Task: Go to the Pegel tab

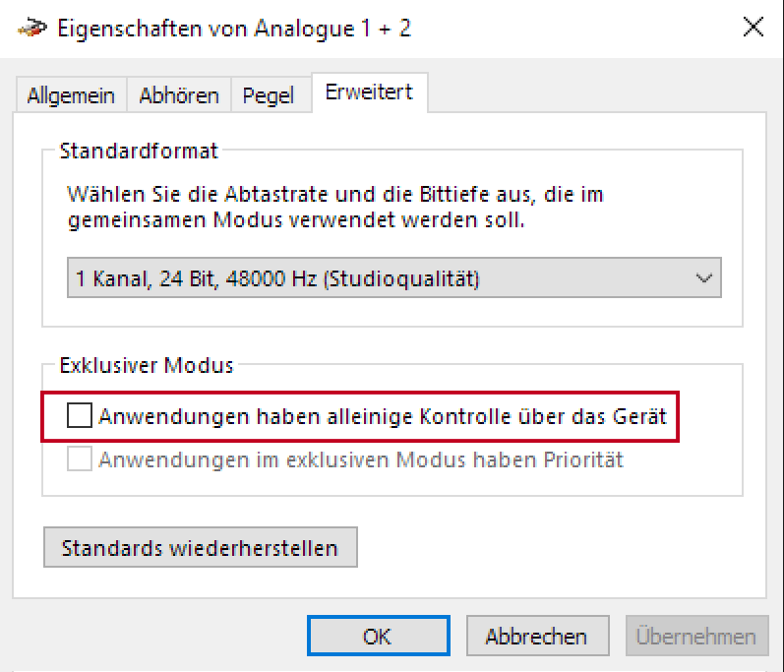Action: coord(269,95)
